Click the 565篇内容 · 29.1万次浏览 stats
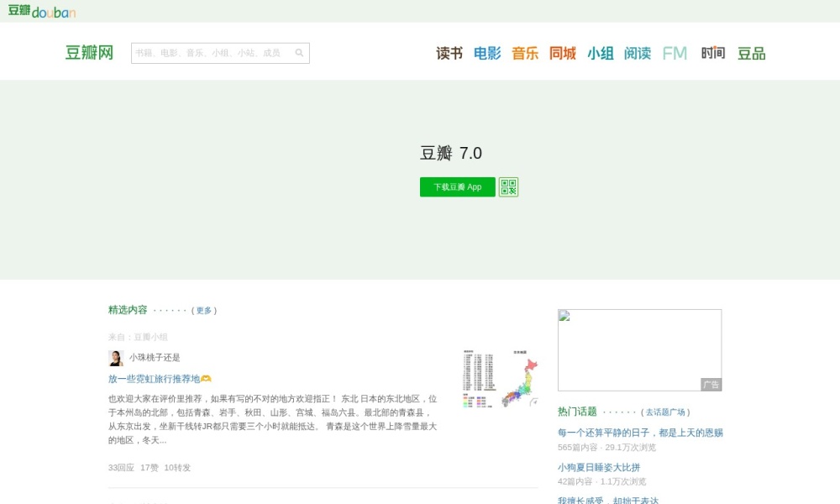Screen dimensions: 840x504 (606, 447)
